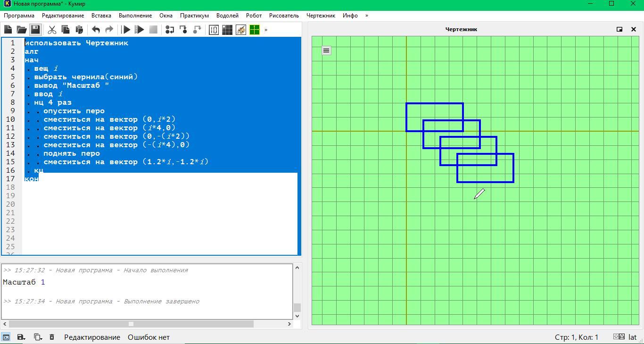Click the first line использовать Чертежник
This screenshot has height=344, width=644.
coord(76,43)
